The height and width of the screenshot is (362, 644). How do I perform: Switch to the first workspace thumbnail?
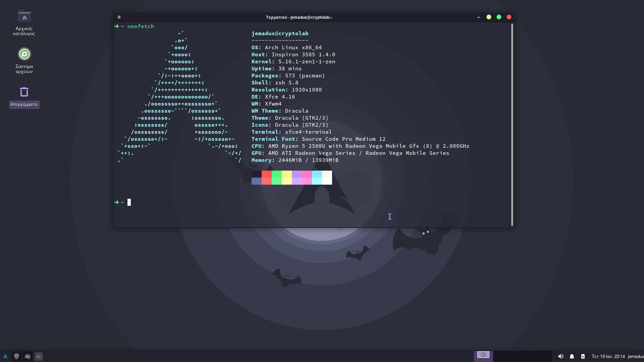point(484,356)
